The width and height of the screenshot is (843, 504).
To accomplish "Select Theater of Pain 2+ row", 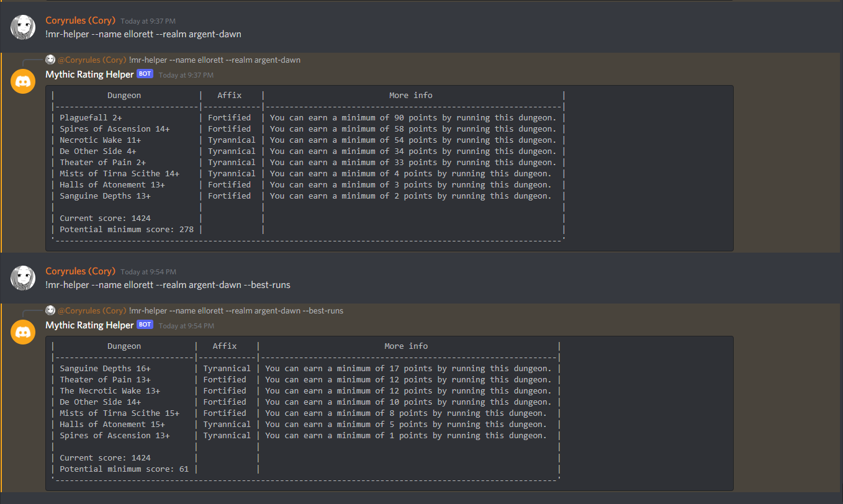I will point(308,162).
